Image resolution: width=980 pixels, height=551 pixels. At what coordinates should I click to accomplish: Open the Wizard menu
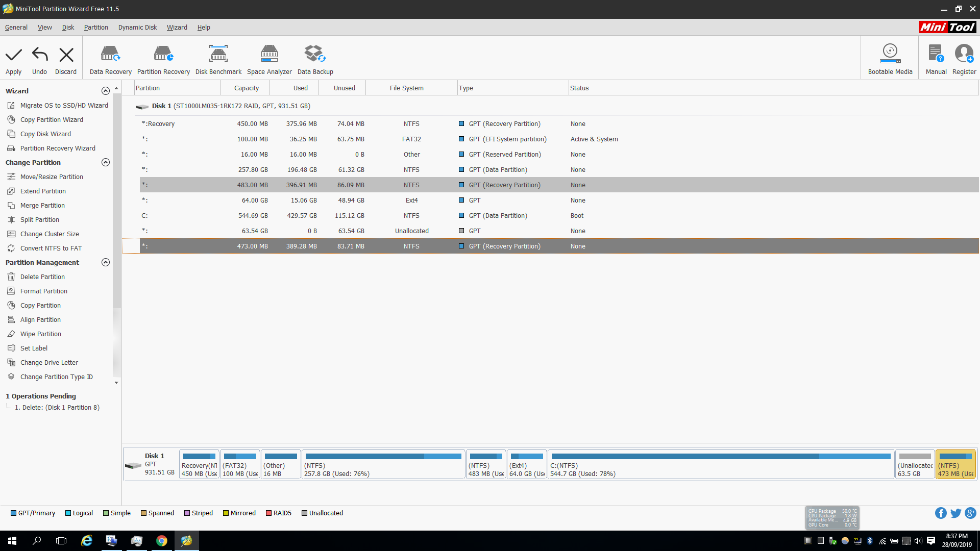click(x=177, y=28)
